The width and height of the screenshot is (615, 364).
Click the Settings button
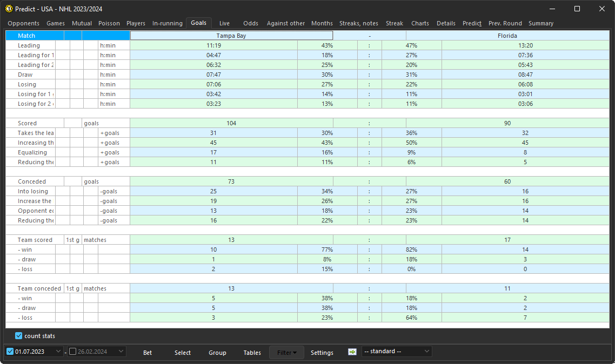[x=322, y=352]
